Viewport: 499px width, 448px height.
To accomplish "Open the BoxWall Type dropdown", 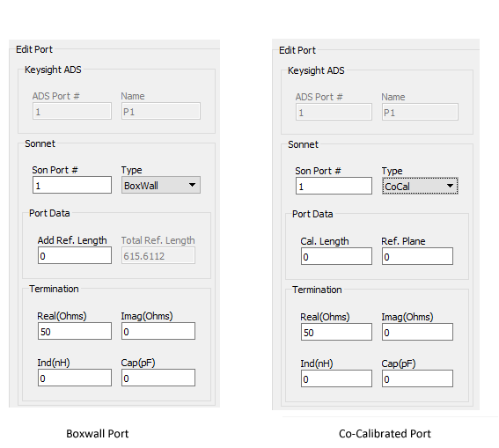I will 161,185.
